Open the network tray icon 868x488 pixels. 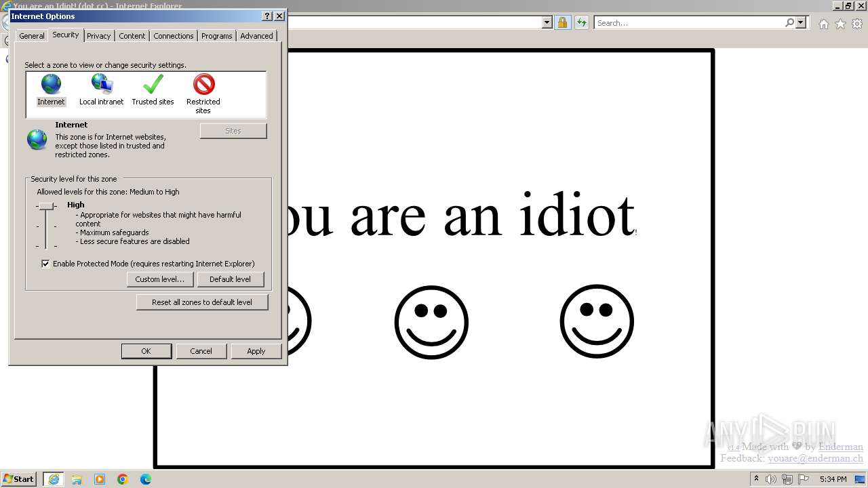point(787,479)
